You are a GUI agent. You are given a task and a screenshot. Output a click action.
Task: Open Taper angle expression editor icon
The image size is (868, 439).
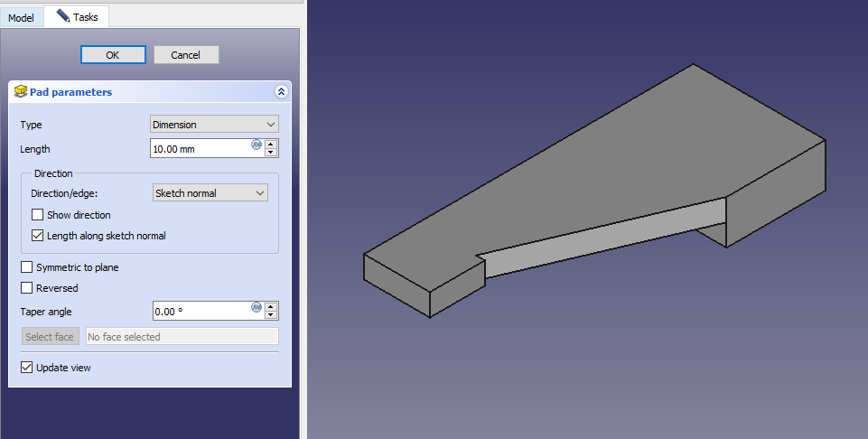(x=257, y=308)
